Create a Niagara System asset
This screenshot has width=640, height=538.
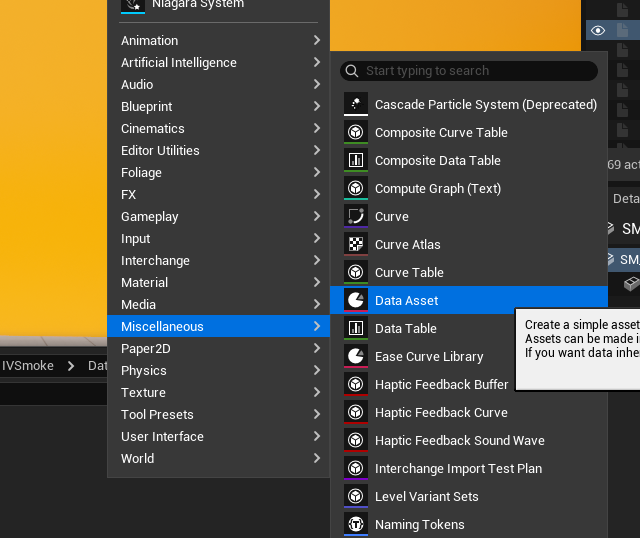tap(198, 5)
